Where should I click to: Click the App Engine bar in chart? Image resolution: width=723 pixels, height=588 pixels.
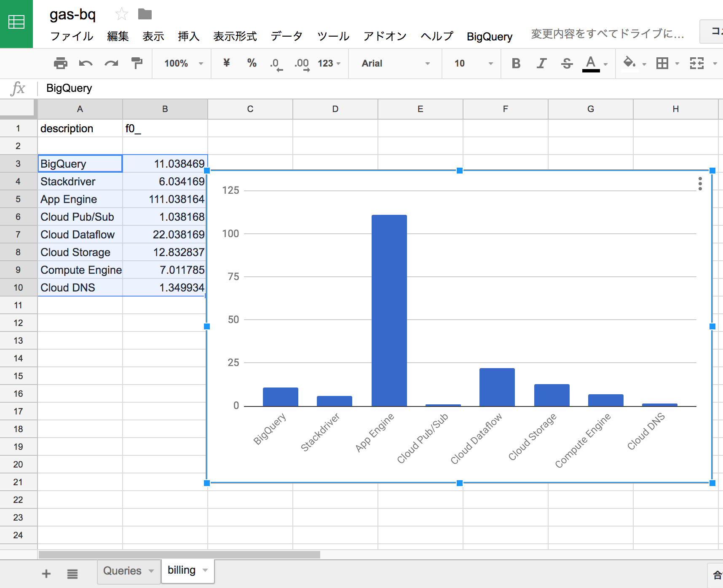(x=389, y=310)
